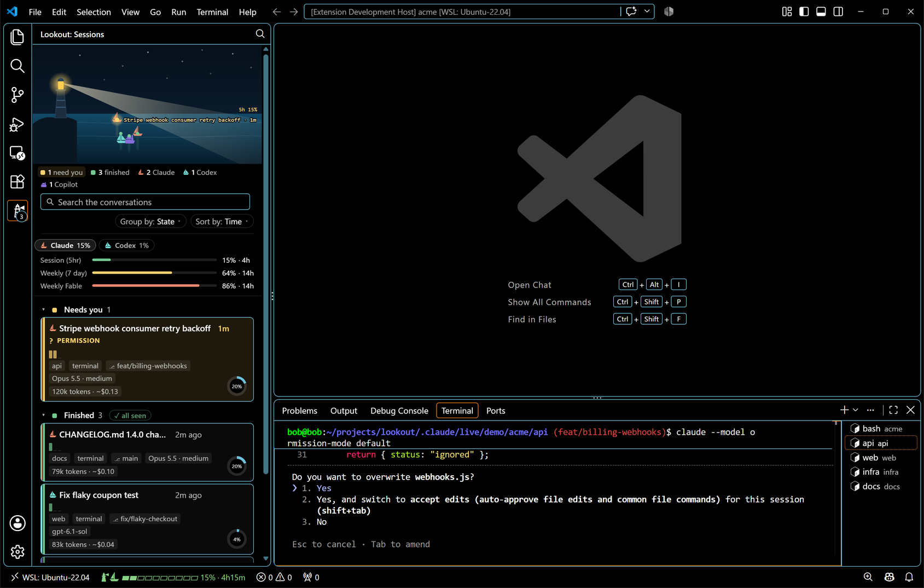Screen dimensions: 924x588
Task: Open Manage gear menu
Action: [18, 551]
